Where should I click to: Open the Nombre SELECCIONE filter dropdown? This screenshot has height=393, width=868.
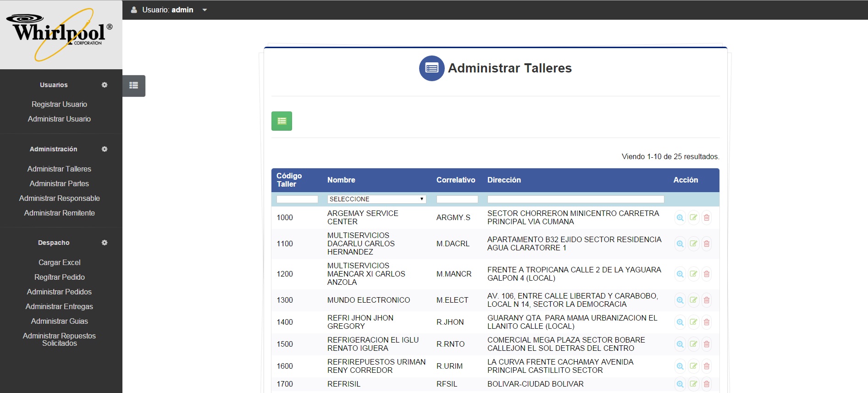click(376, 199)
